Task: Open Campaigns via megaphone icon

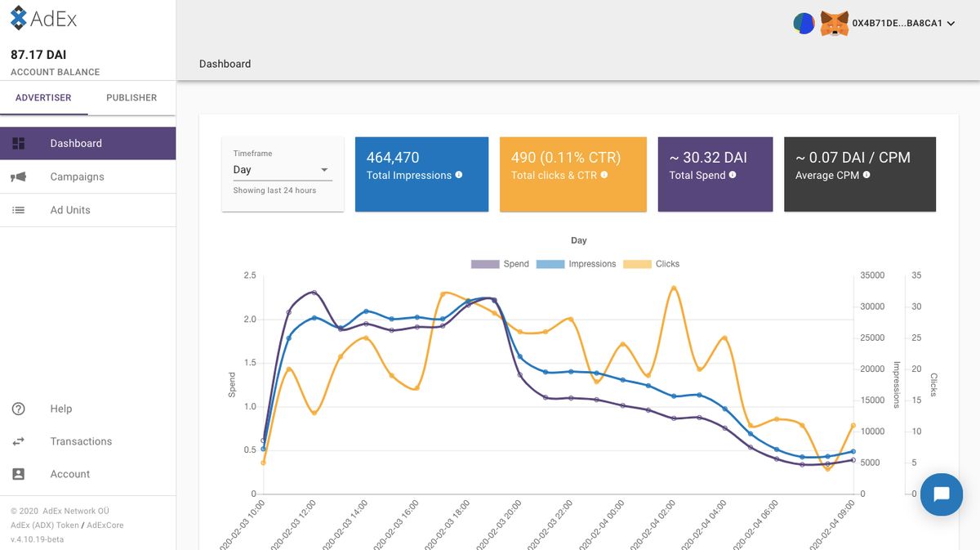Action: [18, 177]
